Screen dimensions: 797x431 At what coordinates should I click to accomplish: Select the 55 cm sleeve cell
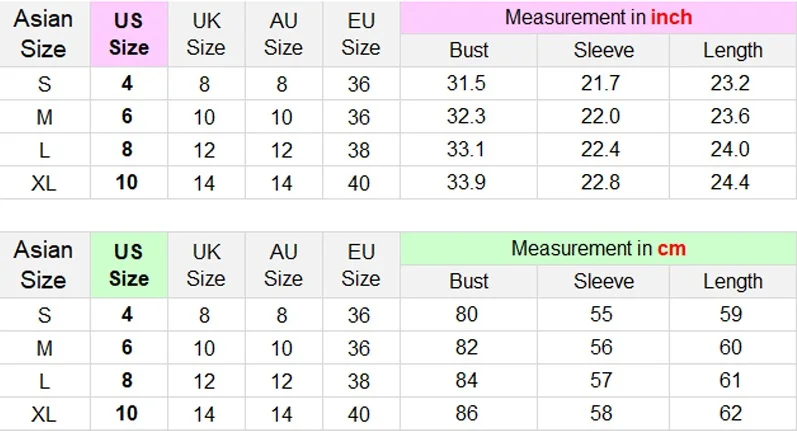pyautogui.click(x=600, y=315)
